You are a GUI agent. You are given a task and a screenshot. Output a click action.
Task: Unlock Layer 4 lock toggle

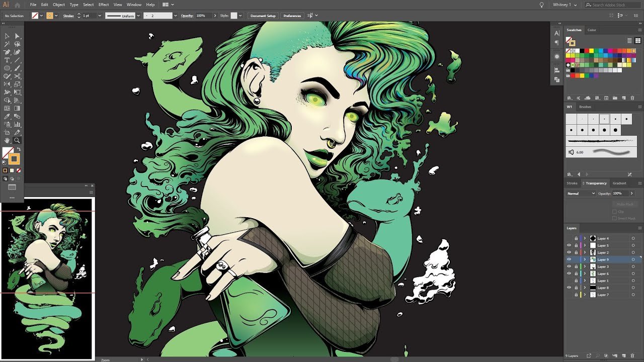(576, 238)
